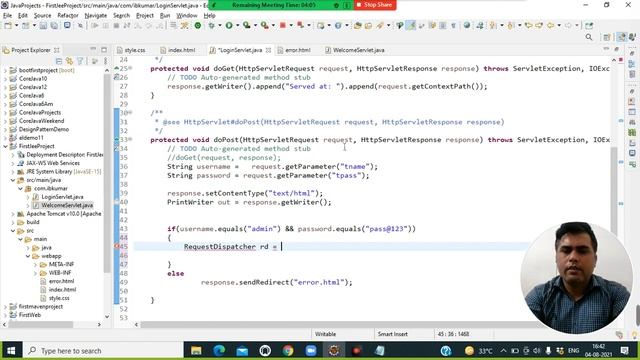Open the Refactor menu
Screen dimensions: 640x360
click(x=68, y=16)
